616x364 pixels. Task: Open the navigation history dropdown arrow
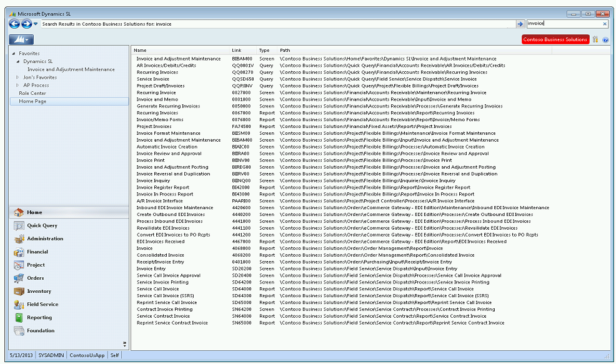click(x=36, y=24)
